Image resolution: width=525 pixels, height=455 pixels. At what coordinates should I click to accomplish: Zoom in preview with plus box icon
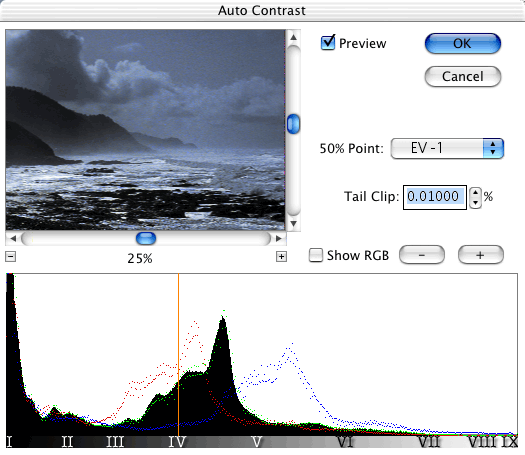(281, 257)
